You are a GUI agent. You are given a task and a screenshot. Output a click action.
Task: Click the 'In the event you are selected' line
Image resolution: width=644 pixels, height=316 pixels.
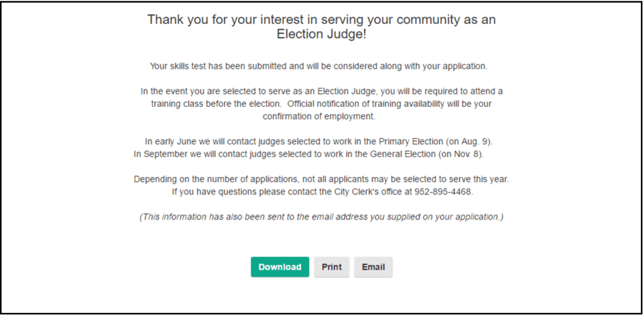(x=321, y=91)
